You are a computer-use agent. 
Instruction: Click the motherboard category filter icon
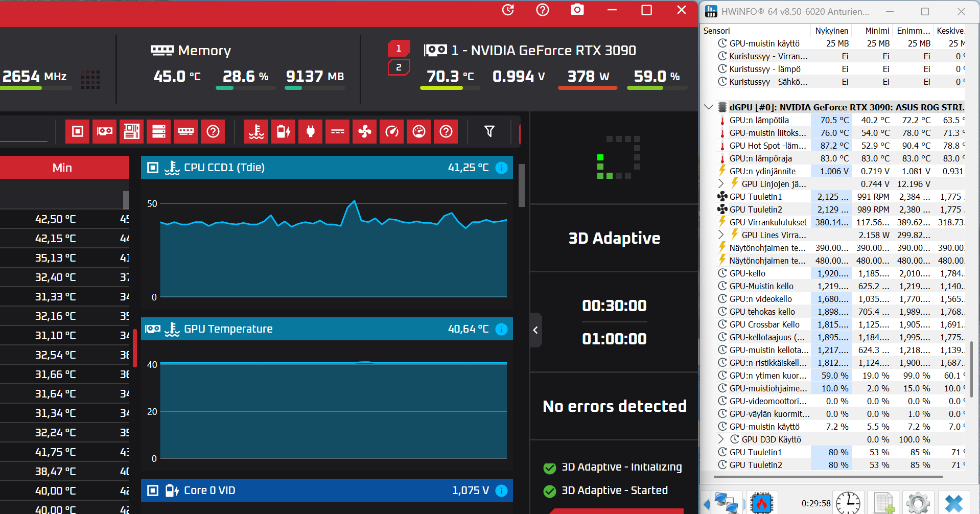132,132
